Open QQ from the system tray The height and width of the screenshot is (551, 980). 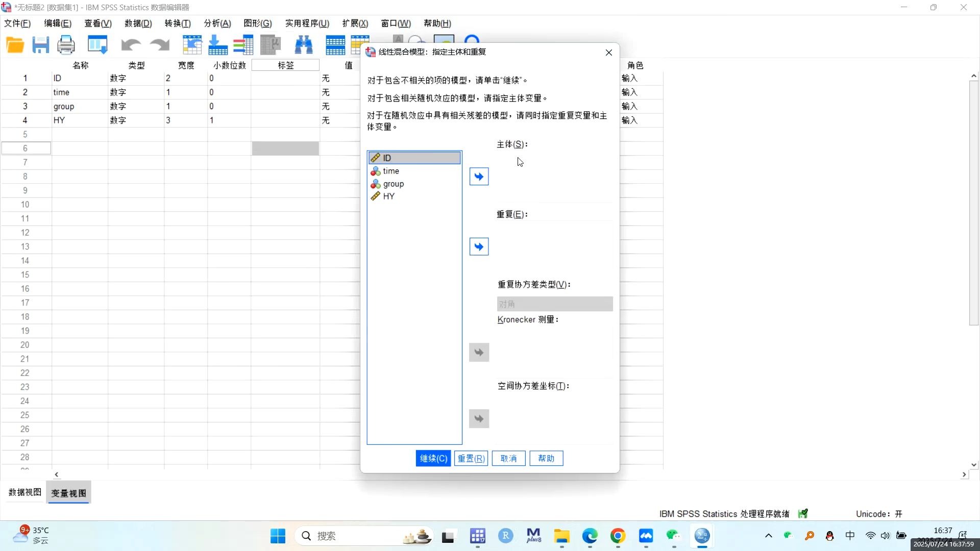click(x=829, y=536)
